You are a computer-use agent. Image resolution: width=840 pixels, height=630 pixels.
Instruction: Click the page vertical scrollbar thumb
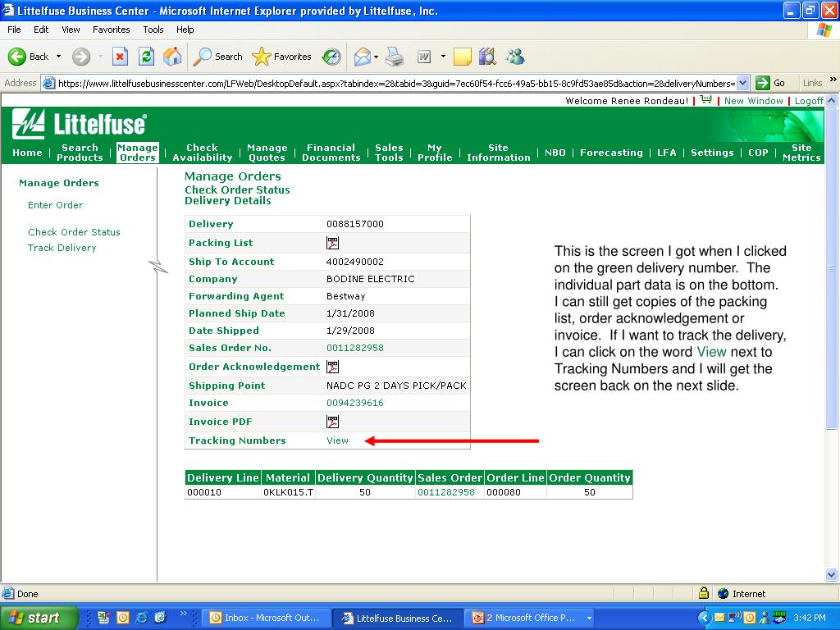coord(831,268)
